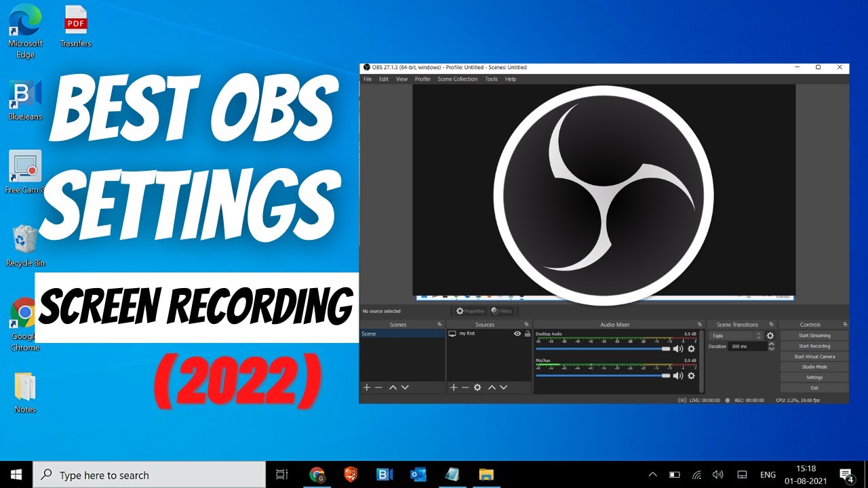Open the Brave browser from the taskbar
The height and width of the screenshot is (488, 868).
pos(350,474)
